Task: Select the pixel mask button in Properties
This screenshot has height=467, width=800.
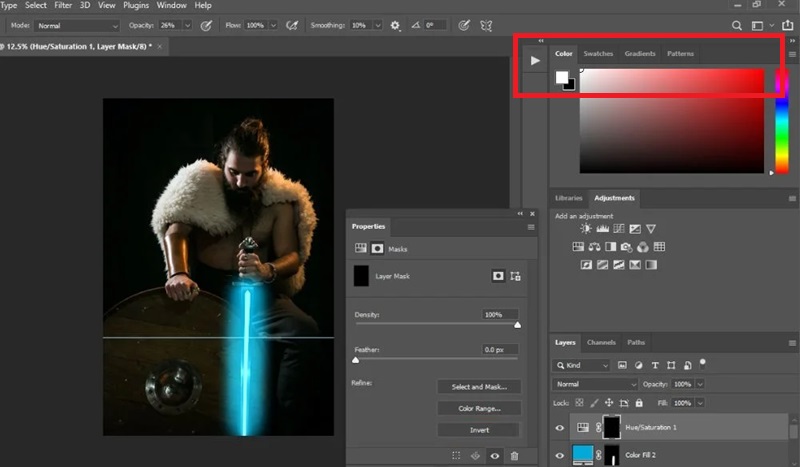Action: click(498, 276)
